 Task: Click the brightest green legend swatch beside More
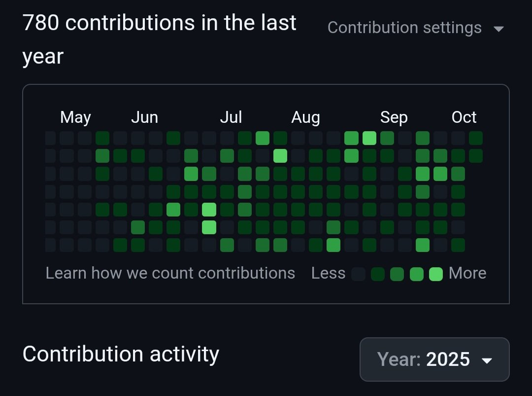[436, 274]
